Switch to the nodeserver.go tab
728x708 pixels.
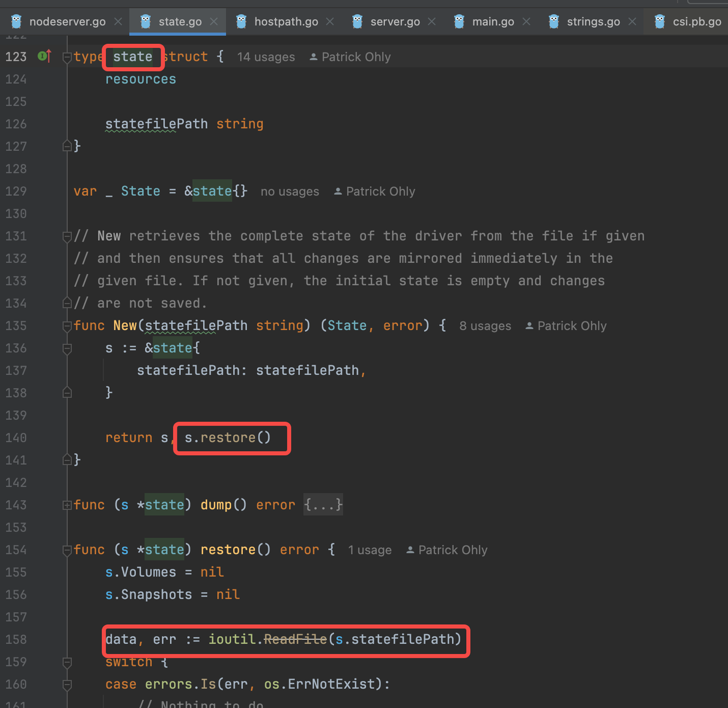pos(67,22)
